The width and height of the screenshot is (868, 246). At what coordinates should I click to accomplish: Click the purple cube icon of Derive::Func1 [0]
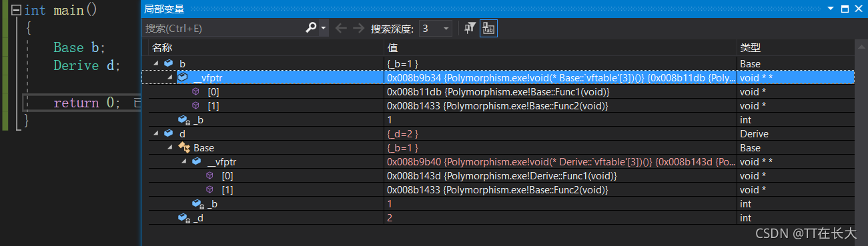(x=209, y=175)
